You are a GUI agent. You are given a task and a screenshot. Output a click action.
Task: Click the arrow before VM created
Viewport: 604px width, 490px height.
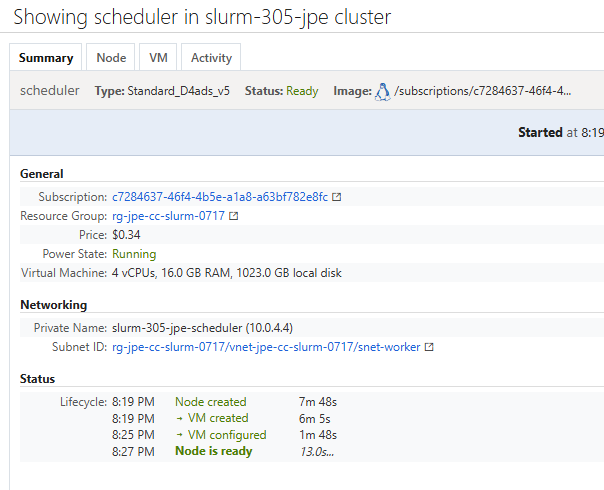tap(179, 419)
